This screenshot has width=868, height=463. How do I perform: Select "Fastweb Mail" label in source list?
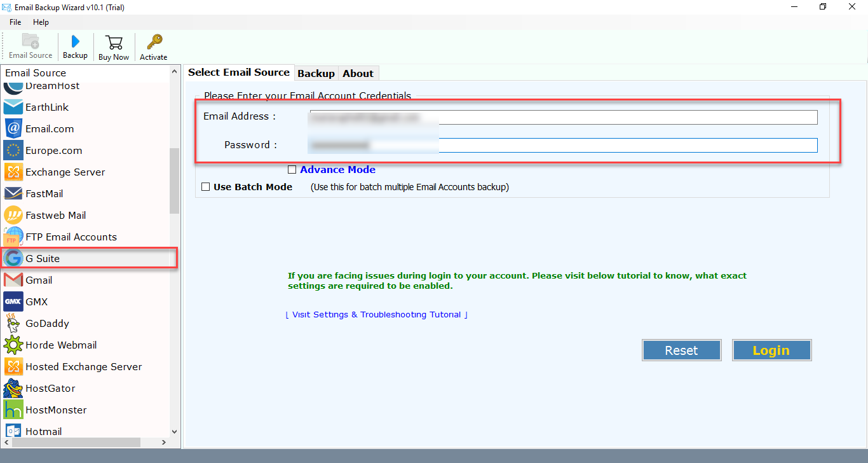pyautogui.click(x=56, y=216)
